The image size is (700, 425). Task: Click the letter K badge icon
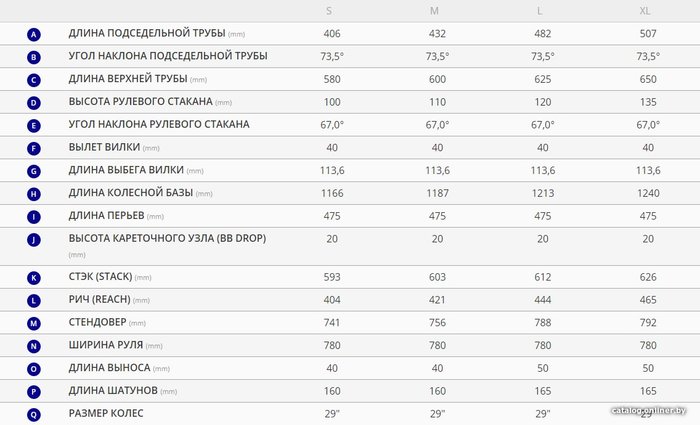click(33, 278)
